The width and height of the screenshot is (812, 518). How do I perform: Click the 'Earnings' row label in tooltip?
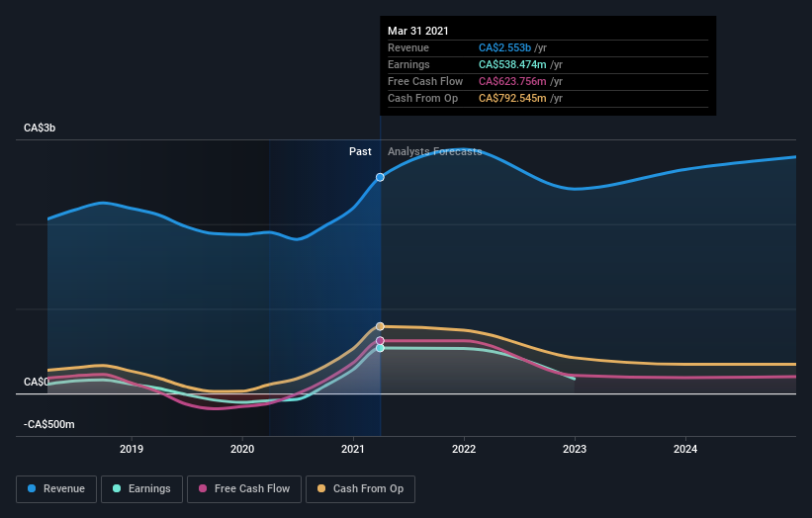408,64
